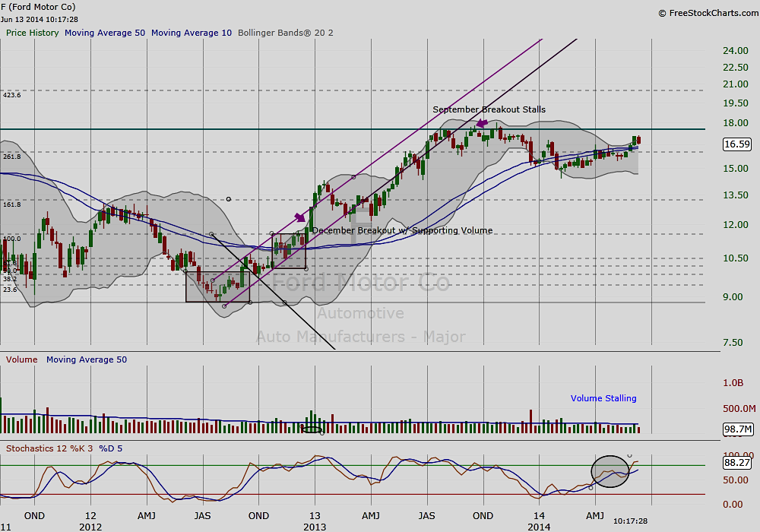Click the 50.00 stochastics axis label
The image size is (760, 532).
coord(736,480)
